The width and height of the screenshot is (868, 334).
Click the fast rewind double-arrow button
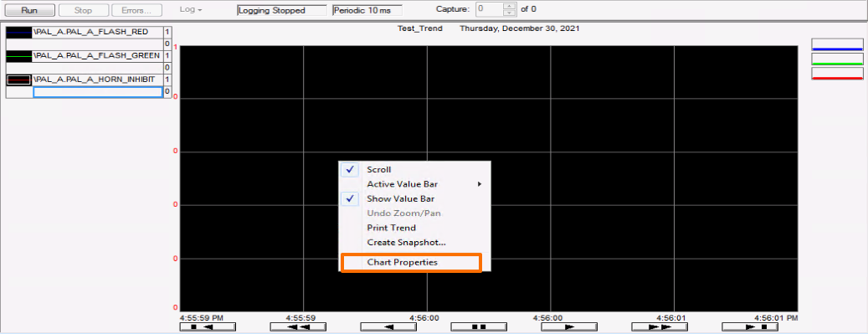pyautogui.click(x=298, y=326)
